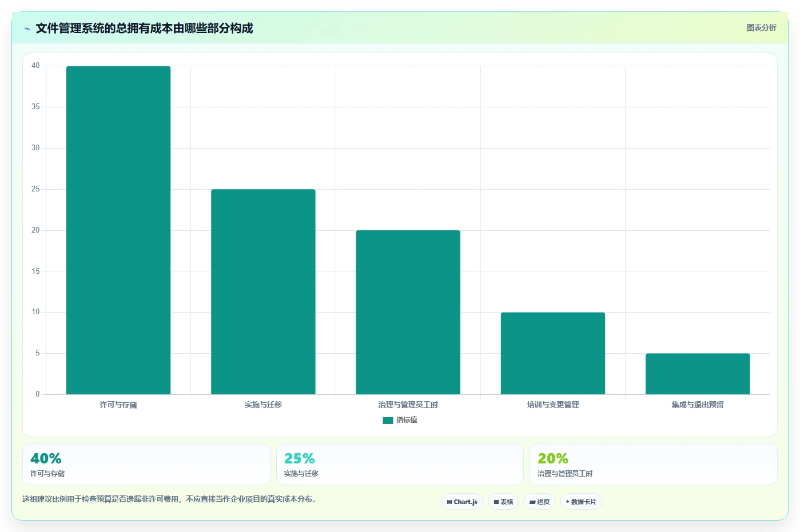This screenshot has width=800, height=532.
Task: Open the 20% 治理与管理员工时 data card
Action: coord(653,464)
